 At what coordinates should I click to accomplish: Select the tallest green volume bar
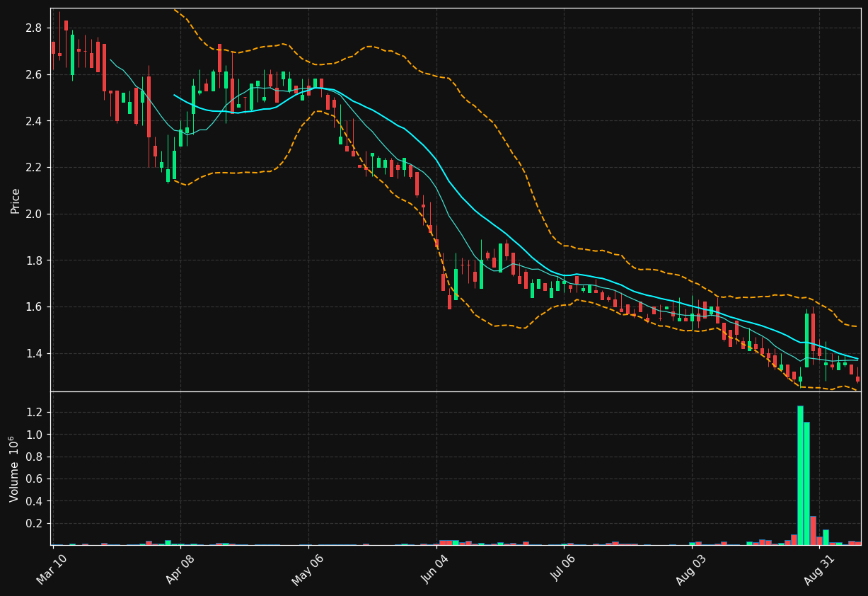pos(800,475)
